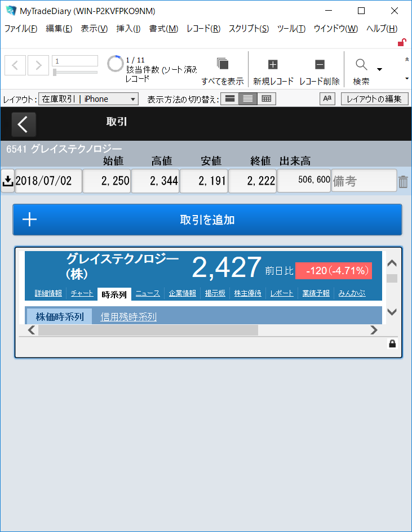Click the MyTradeDiary app icon in title bar
412x532 pixels.
pyautogui.click(x=11, y=11)
